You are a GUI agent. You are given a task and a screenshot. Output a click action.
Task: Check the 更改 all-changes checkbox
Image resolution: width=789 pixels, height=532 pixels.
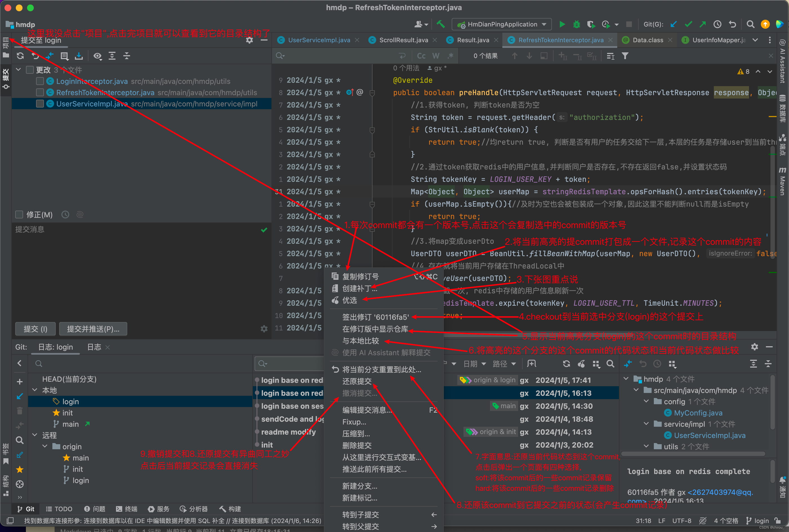pyautogui.click(x=30, y=70)
